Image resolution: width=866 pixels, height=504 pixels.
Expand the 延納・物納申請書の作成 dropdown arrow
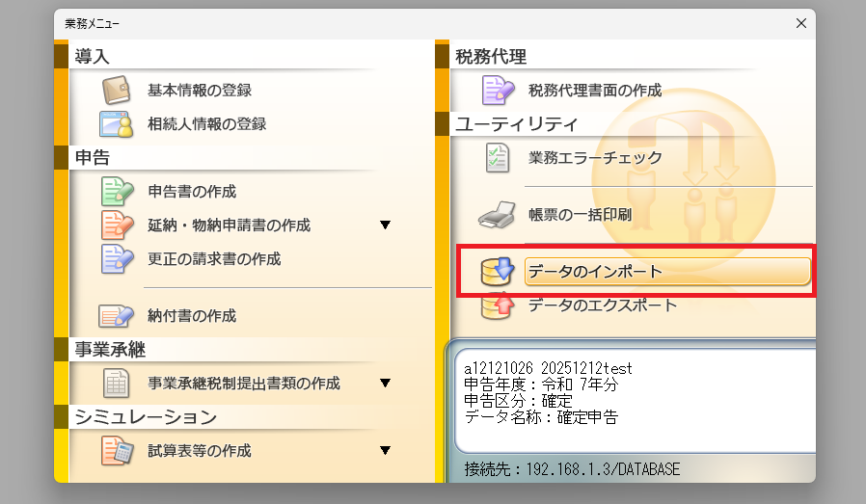pyautogui.click(x=386, y=225)
